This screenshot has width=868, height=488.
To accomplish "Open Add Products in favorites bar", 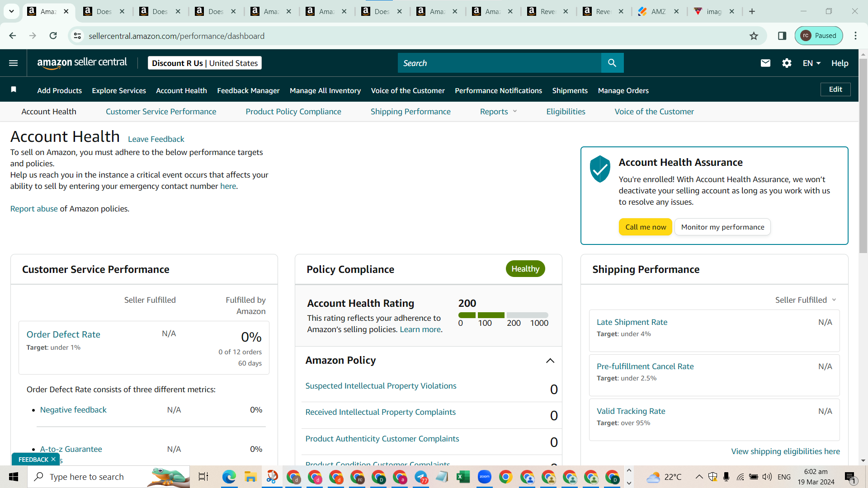I will pos(60,90).
